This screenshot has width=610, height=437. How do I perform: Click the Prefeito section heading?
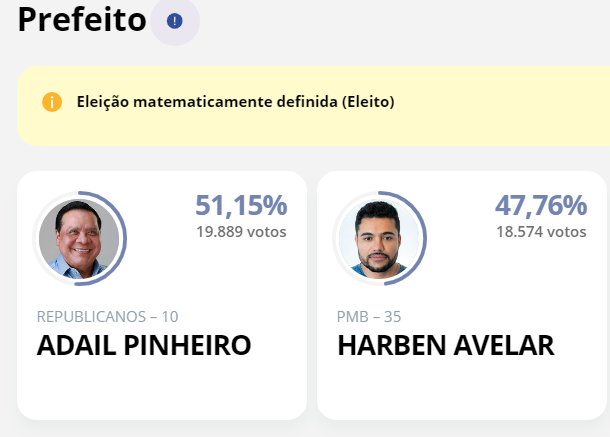coord(82,20)
